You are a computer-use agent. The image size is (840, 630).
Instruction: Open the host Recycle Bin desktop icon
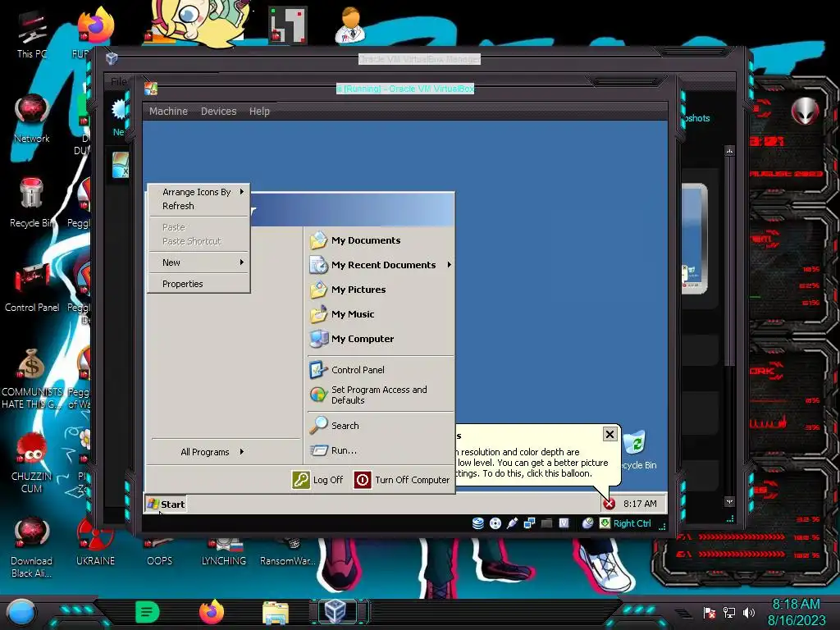(31, 203)
